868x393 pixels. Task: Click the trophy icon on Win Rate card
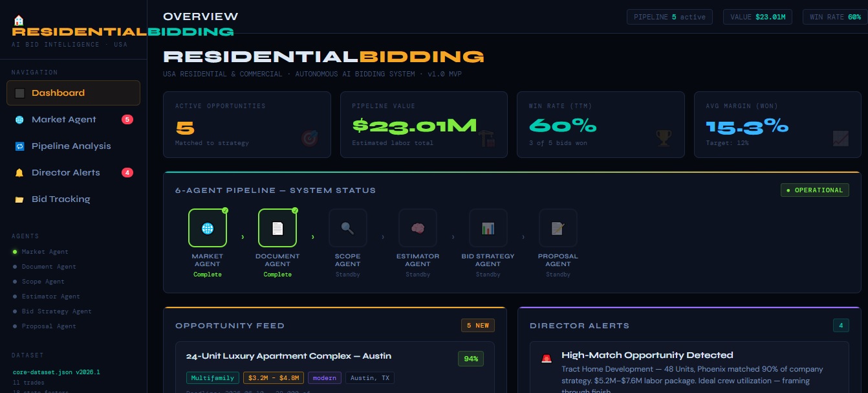(664, 138)
